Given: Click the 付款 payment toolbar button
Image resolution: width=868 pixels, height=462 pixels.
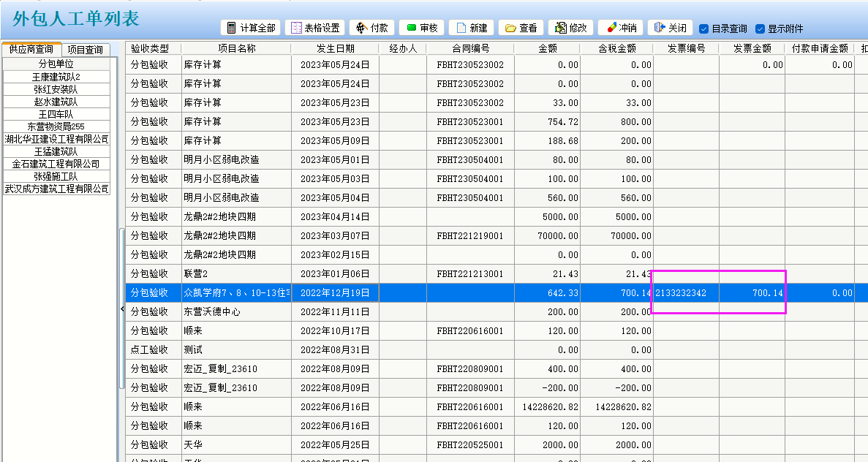Looking at the screenshot, I should pos(371,28).
